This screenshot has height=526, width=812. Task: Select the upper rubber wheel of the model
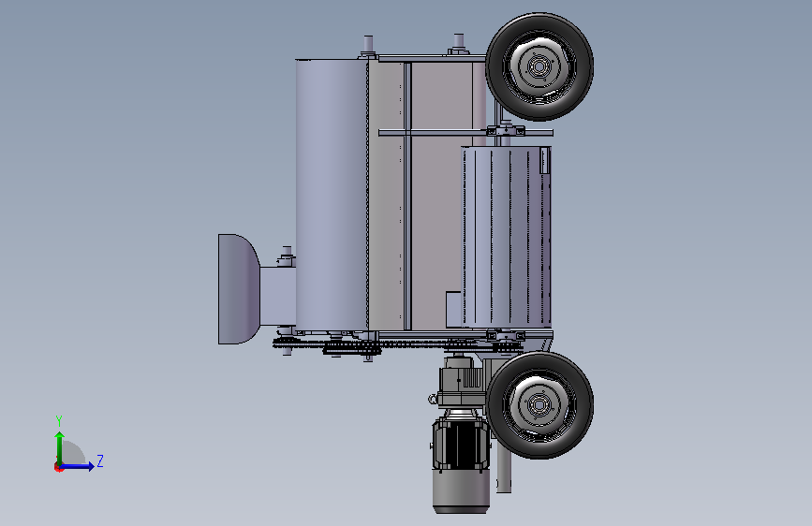coord(539,66)
